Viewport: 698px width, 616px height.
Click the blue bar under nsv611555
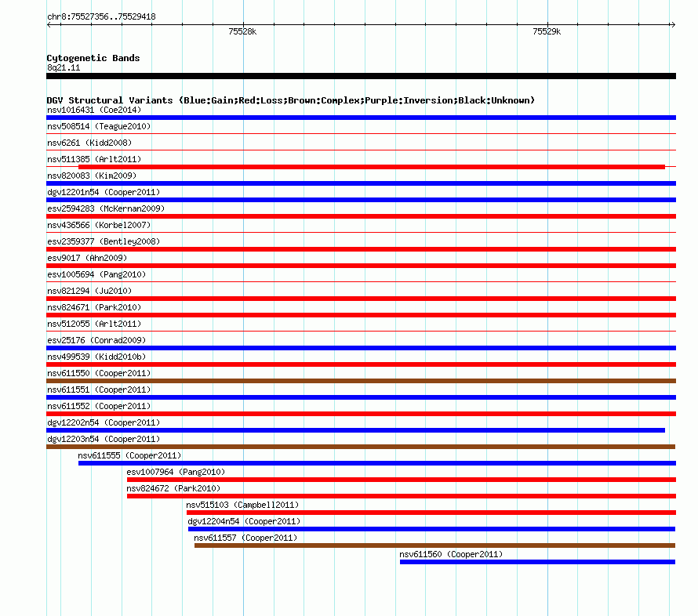click(x=377, y=463)
